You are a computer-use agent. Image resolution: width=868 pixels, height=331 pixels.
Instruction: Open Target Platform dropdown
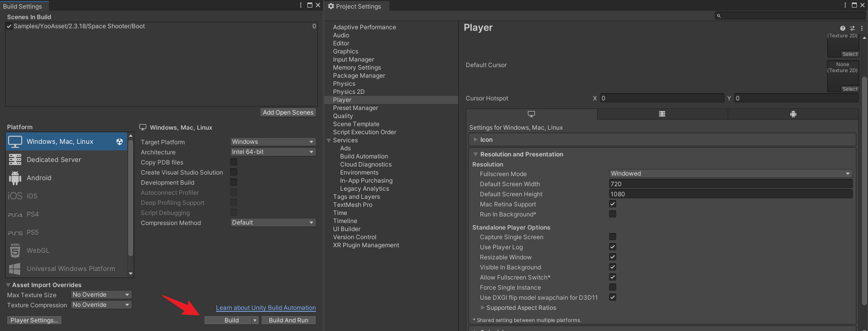pyautogui.click(x=273, y=142)
